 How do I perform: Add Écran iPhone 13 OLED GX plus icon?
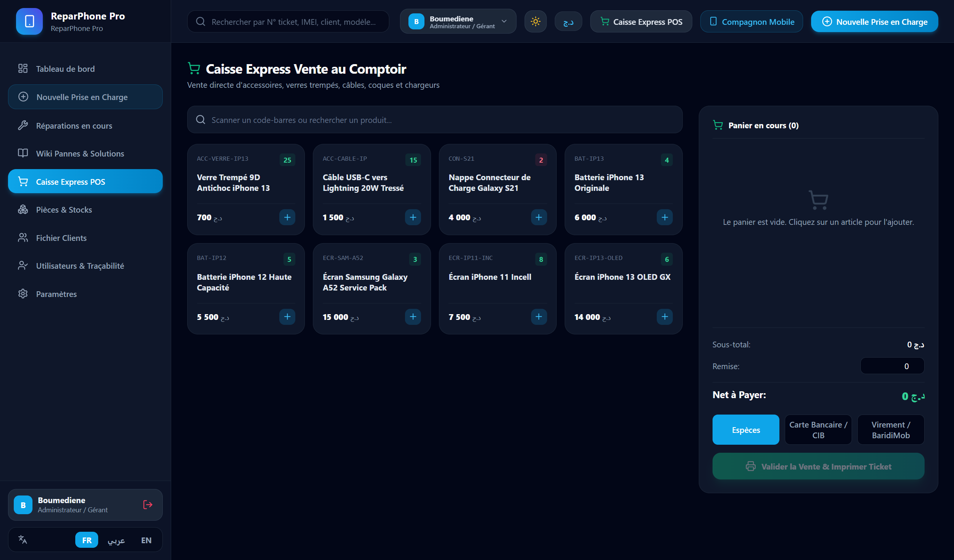(x=665, y=317)
